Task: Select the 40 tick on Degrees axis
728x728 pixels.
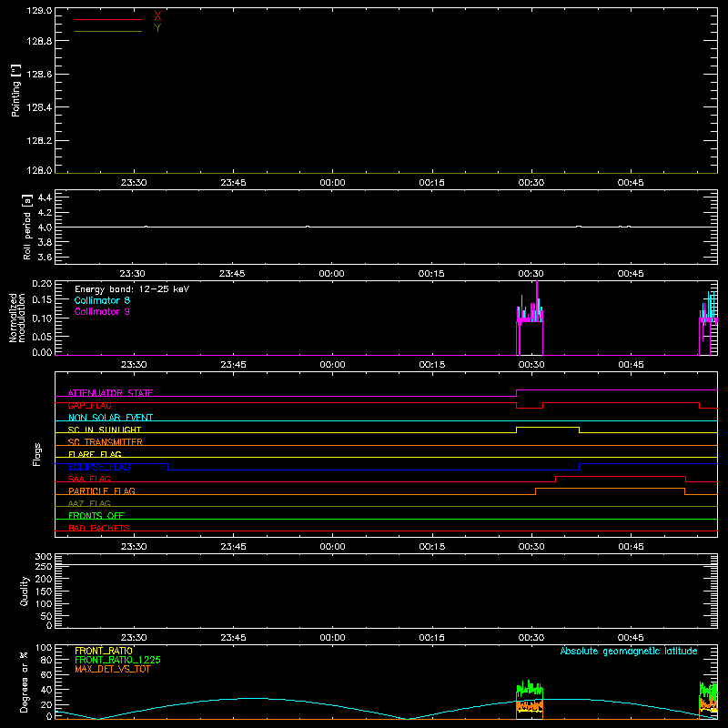Action: [x=46, y=690]
